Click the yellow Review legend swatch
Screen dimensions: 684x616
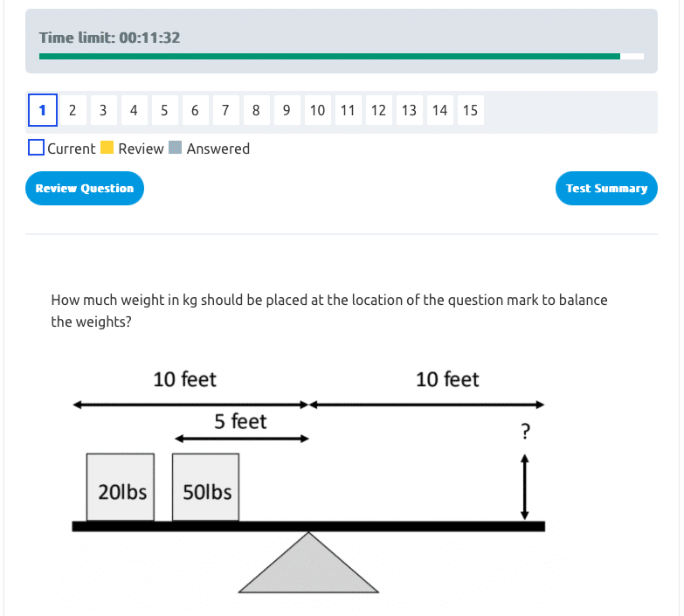[107, 148]
